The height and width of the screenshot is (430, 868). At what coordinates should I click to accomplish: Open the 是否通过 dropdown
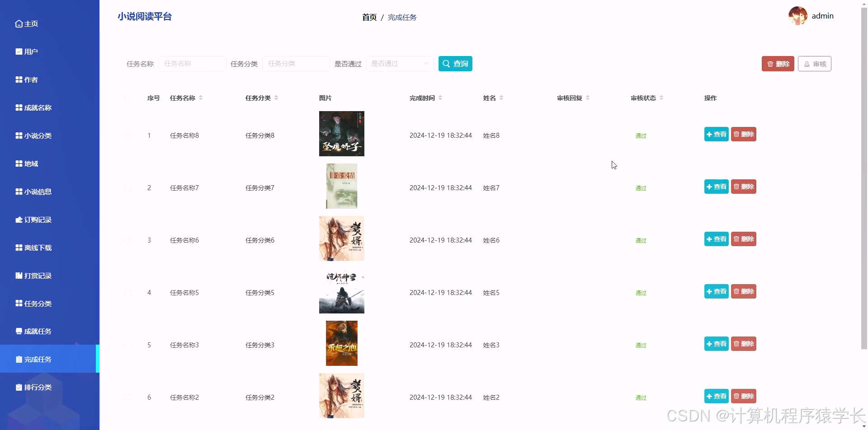click(x=400, y=64)
